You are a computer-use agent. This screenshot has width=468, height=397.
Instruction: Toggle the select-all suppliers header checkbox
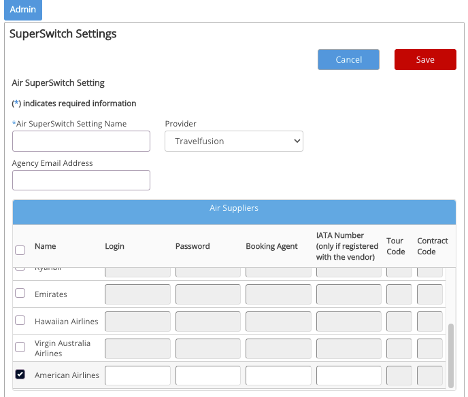coord(20,250)
